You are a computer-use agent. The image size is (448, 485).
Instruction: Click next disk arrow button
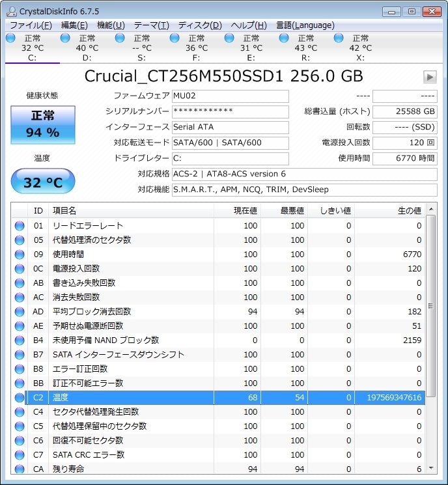[430, 77]
